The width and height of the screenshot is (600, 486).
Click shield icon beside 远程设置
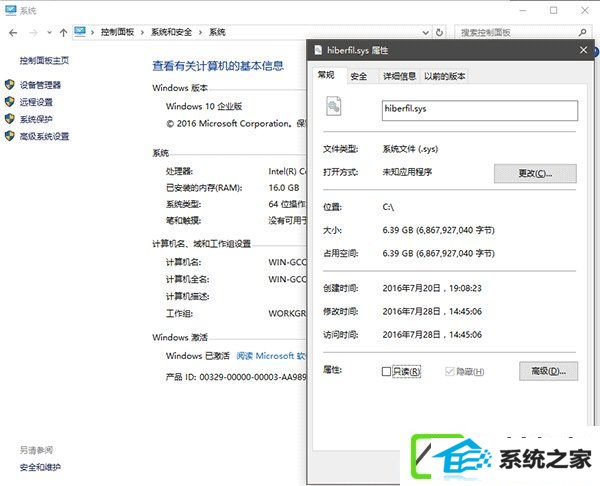[10, 102]
